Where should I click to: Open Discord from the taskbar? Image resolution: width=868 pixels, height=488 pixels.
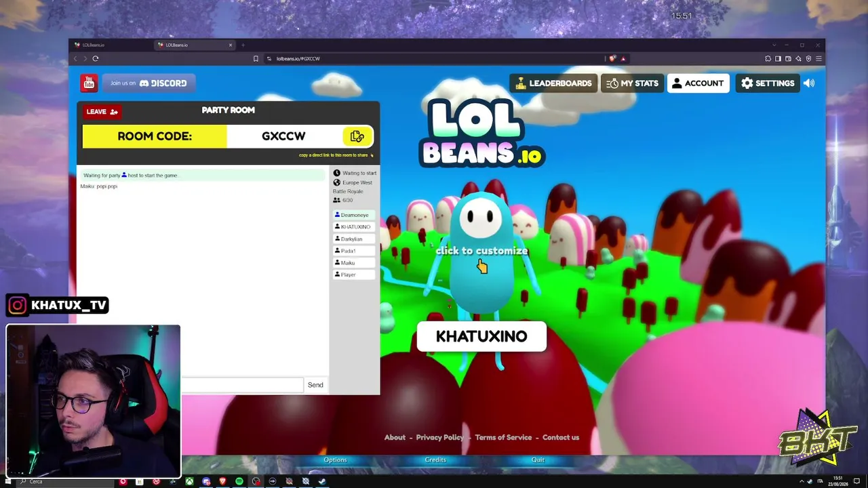[x=206, y=481]
